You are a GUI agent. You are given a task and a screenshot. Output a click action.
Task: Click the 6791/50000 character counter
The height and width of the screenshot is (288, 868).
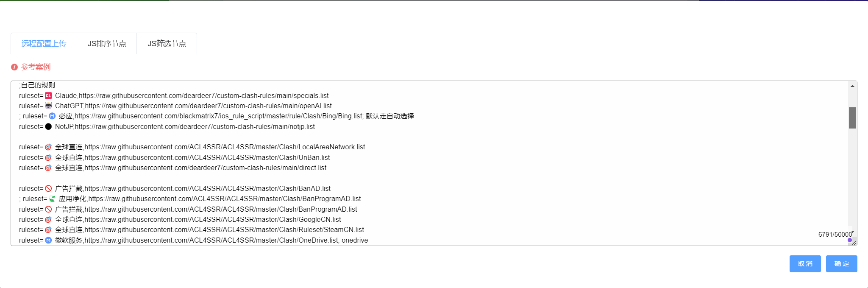point(835,235)
